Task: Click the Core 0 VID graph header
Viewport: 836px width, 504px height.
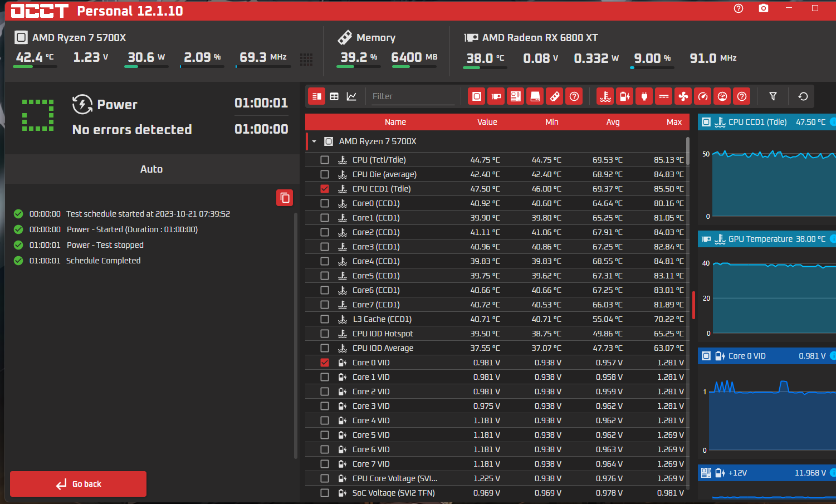Action: coord(767,356)
